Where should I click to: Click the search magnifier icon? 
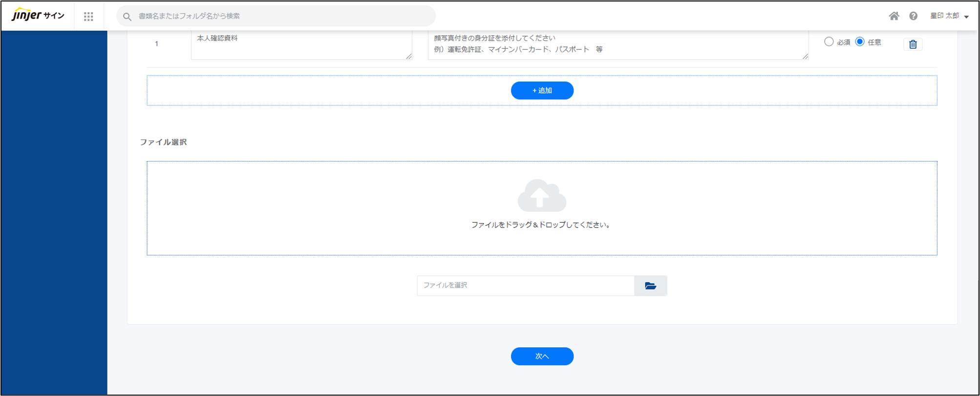(127, 17)
